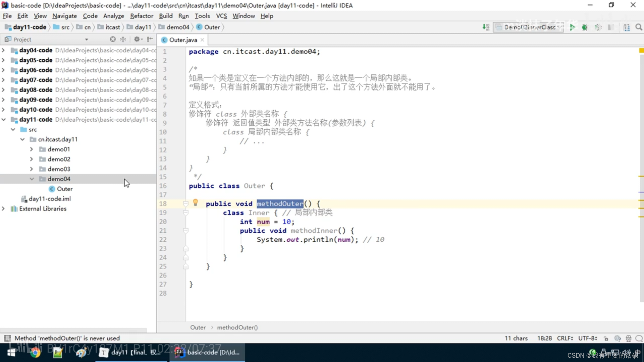
Task: Hide the Project tool window
Action: click(x=150, y=39)
